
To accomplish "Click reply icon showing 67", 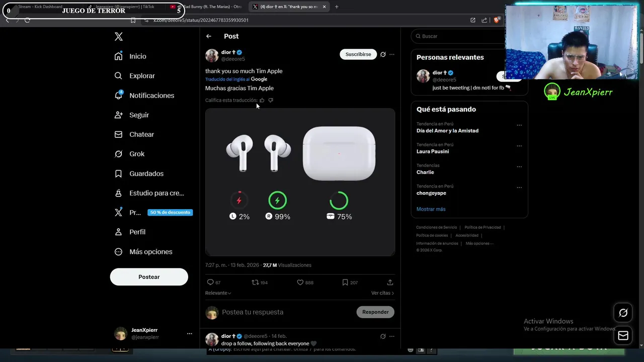I will click(x=211, y=283).
